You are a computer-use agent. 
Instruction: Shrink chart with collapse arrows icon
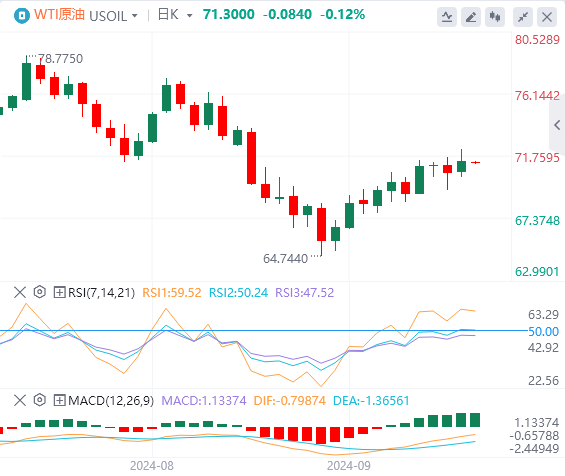click(x=523, y=17)
